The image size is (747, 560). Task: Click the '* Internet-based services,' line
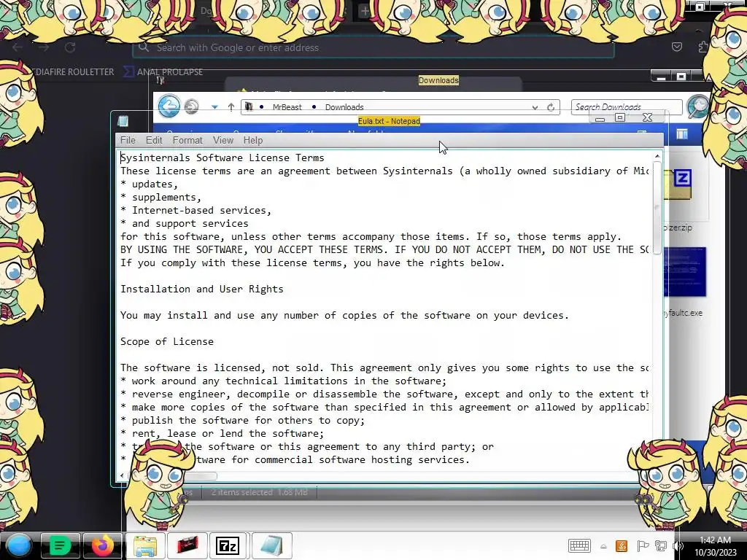pyautogui.click(x=196, y=210)
